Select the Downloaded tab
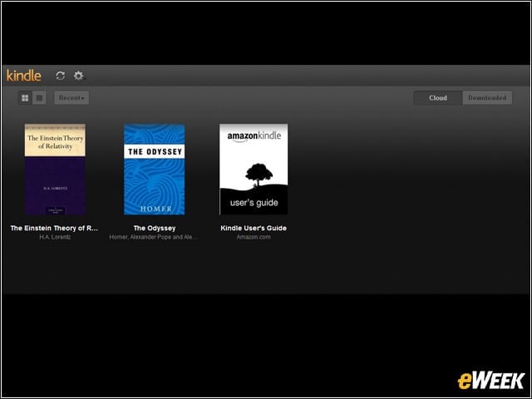The height and width of the screenshot is (399, 532). [487, 98]
